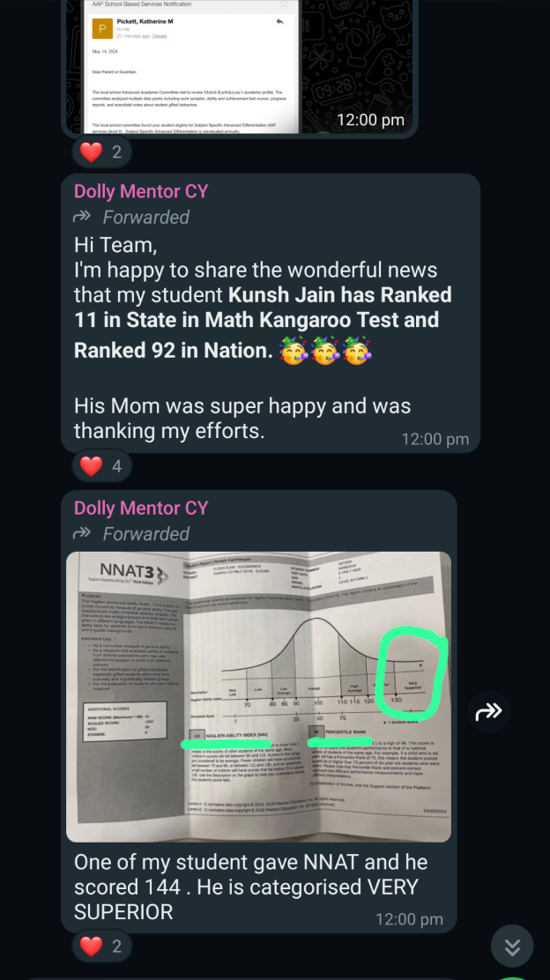
Task: Tap the Details link in email screenshot
Action: point(160,36)
